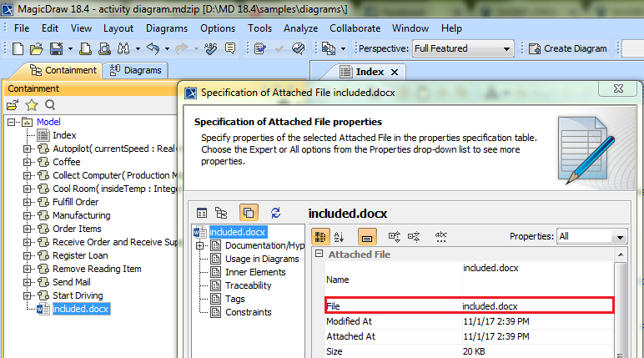Click the Save Project disk icon

[x=56, y=49]
